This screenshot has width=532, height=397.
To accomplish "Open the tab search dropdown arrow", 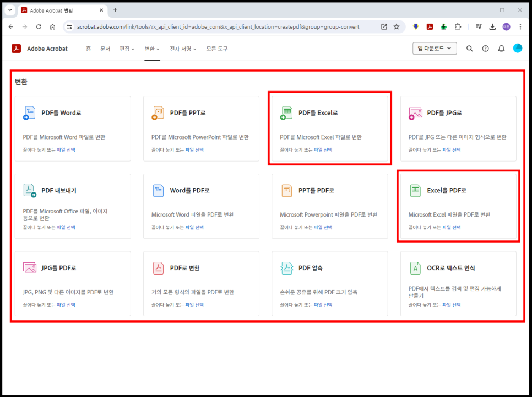I will click(x=10, y=10).
